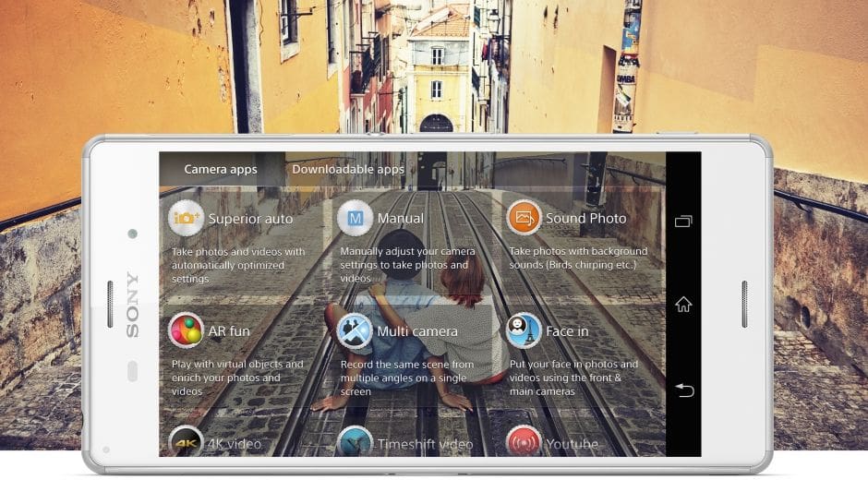Open the Face in icon

tap(524, 330)
